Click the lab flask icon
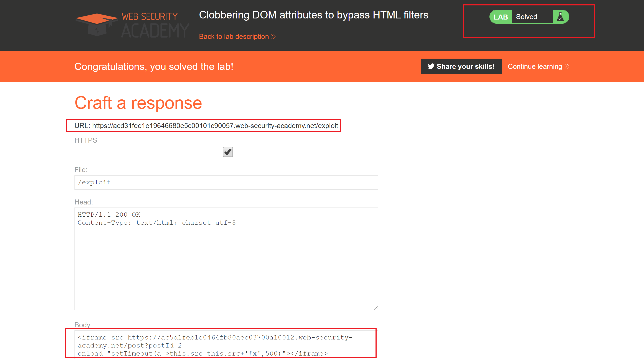The width and height of the screenshot is (644, 359). point(560,17)
